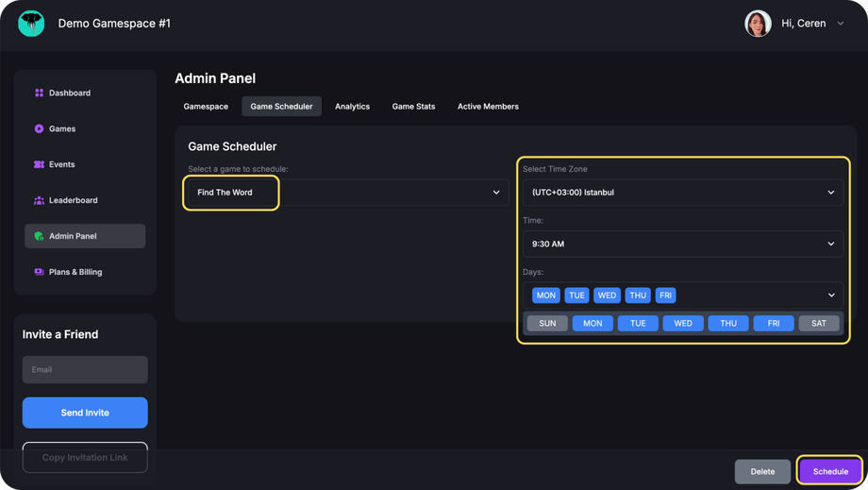Viewport: 868px width, 490px height.
Task: Click the Events icon in sidebar
Action: 39,164
